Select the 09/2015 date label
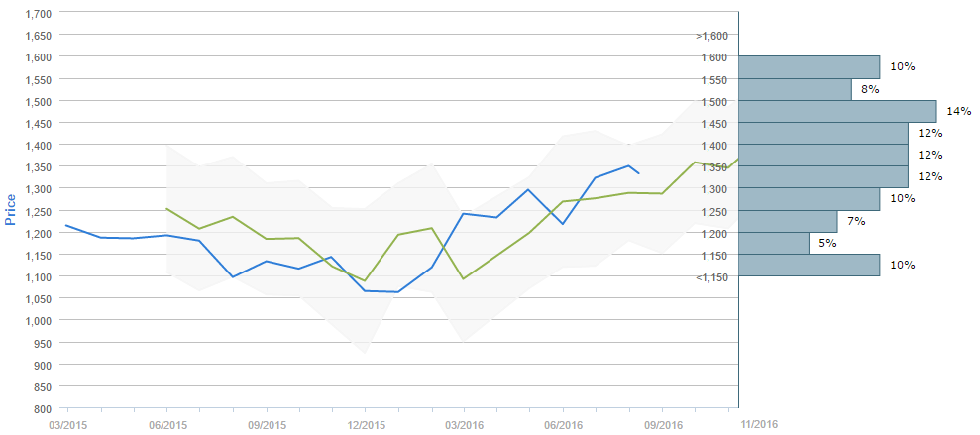This screenshot has height=435, width=980. point(266,424)
